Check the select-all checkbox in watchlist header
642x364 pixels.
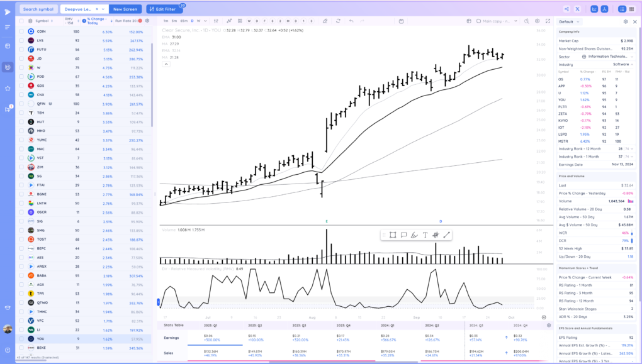pos(21,21)
